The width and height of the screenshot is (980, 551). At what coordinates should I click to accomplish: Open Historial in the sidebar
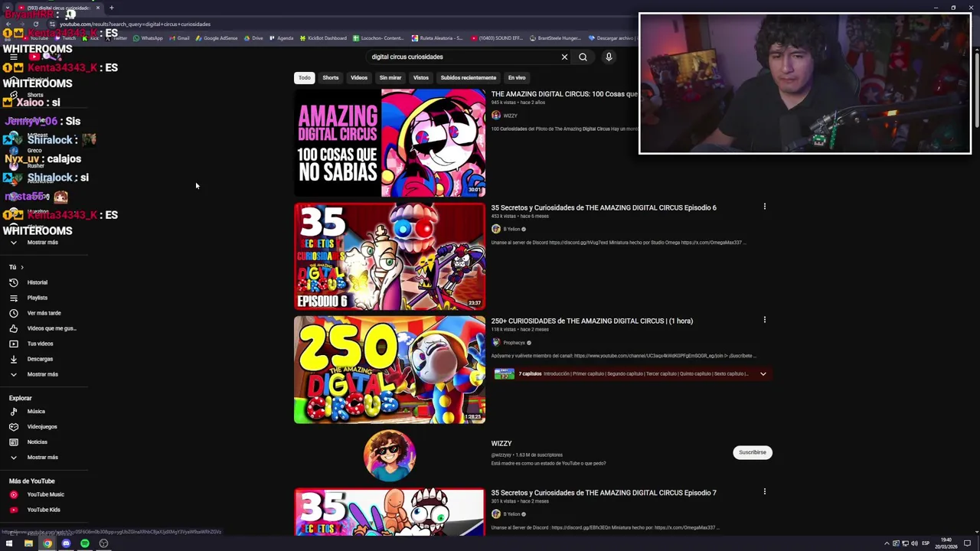(37, 282)
